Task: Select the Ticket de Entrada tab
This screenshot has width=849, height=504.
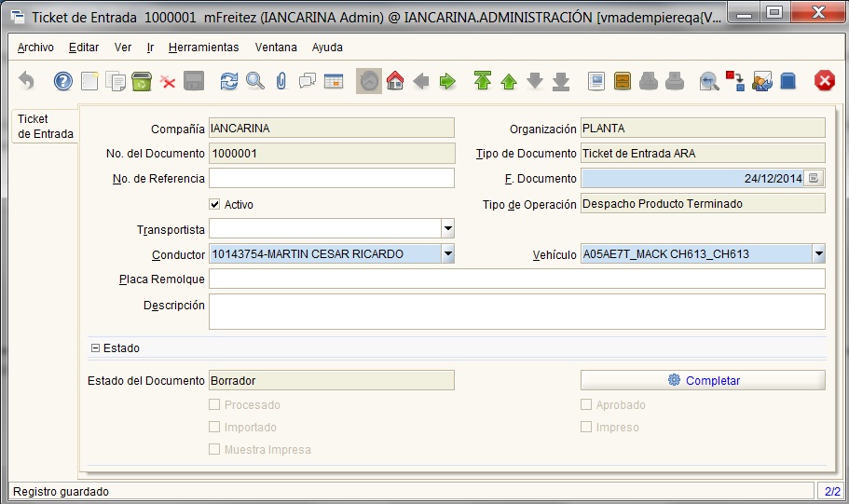Action: 45,126
